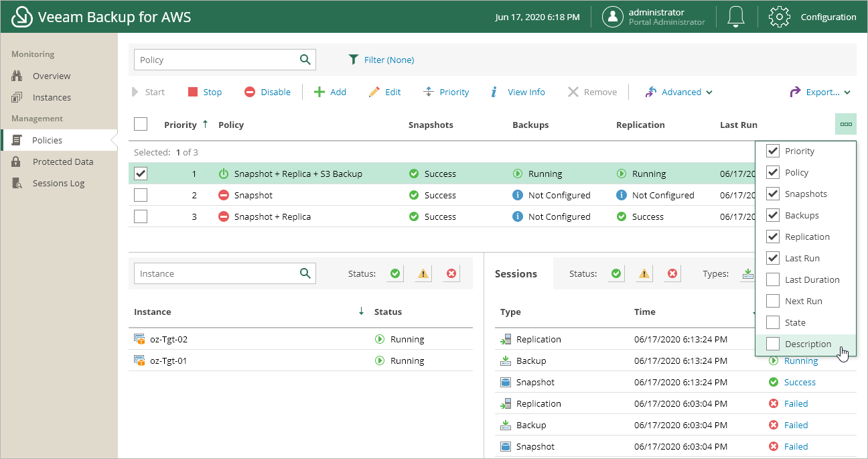
Task: Click the Stop toolbar button
Action: click(205, 92)
